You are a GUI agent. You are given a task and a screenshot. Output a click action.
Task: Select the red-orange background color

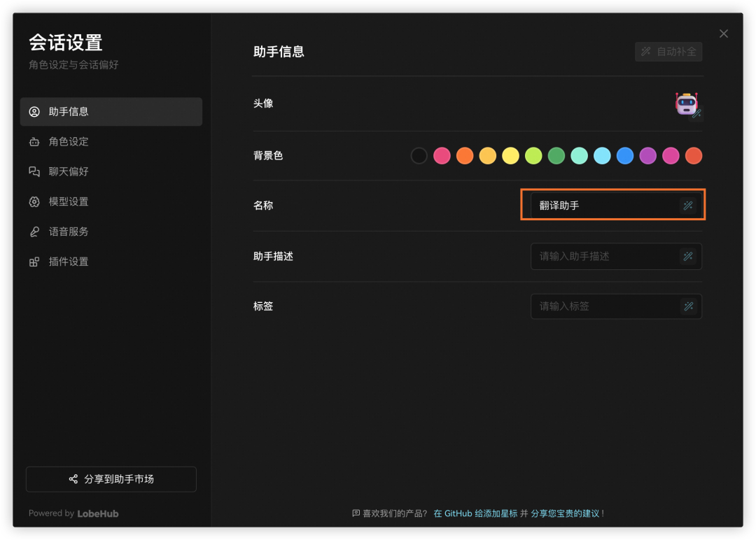coord(694,155)
